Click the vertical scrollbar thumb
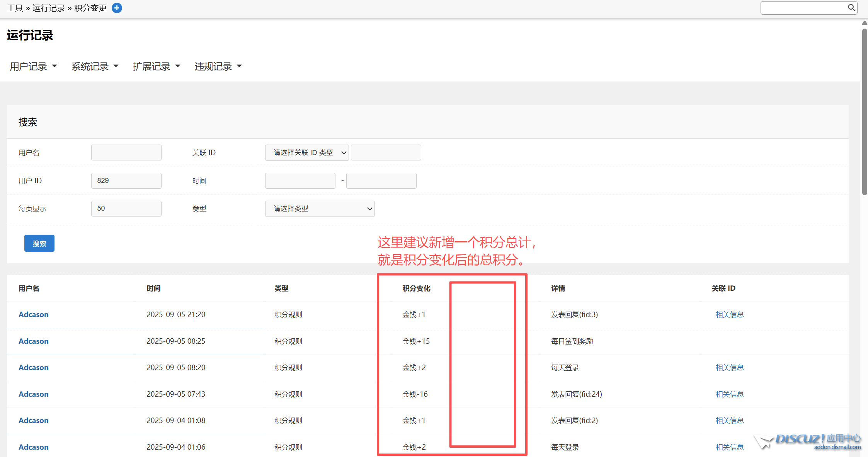Viewport: 868px width, 457px height. click(x=865, y=112)
